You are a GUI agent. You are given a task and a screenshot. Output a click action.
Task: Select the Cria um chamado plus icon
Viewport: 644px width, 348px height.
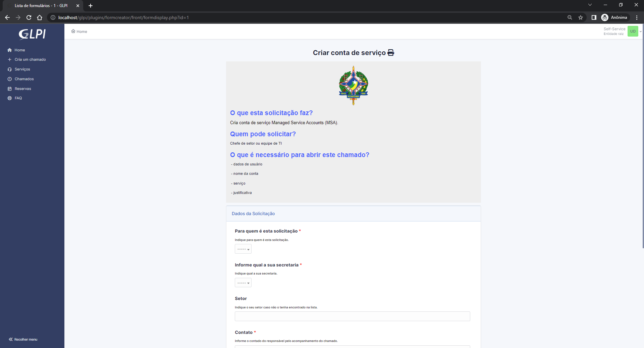pos(9,59)
